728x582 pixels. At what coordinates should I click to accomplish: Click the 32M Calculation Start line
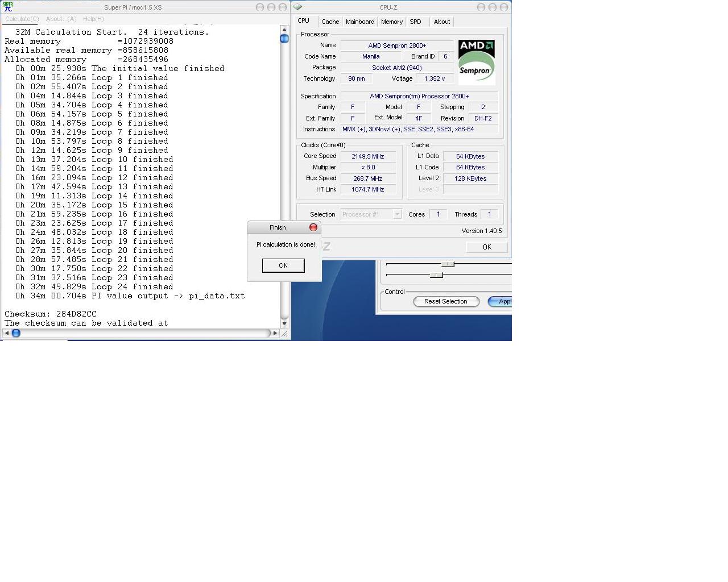(x=112, y=32)
